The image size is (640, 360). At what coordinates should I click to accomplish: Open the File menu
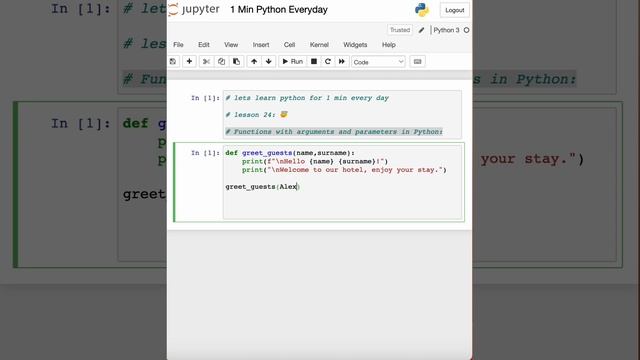pos(178,45)
